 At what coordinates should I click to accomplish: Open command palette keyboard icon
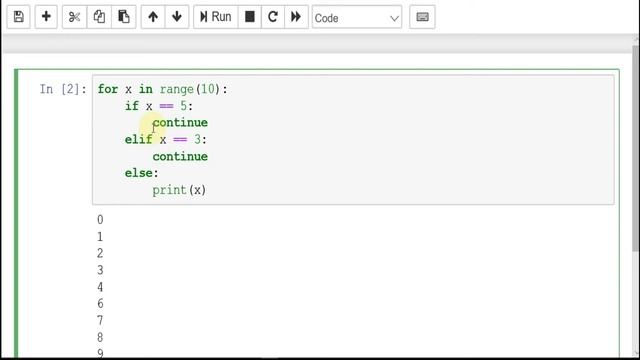(x=422, y=17)
